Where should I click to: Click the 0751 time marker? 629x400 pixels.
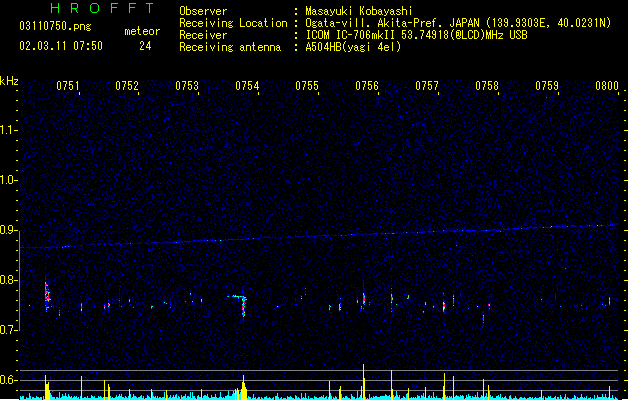point(67,86)
